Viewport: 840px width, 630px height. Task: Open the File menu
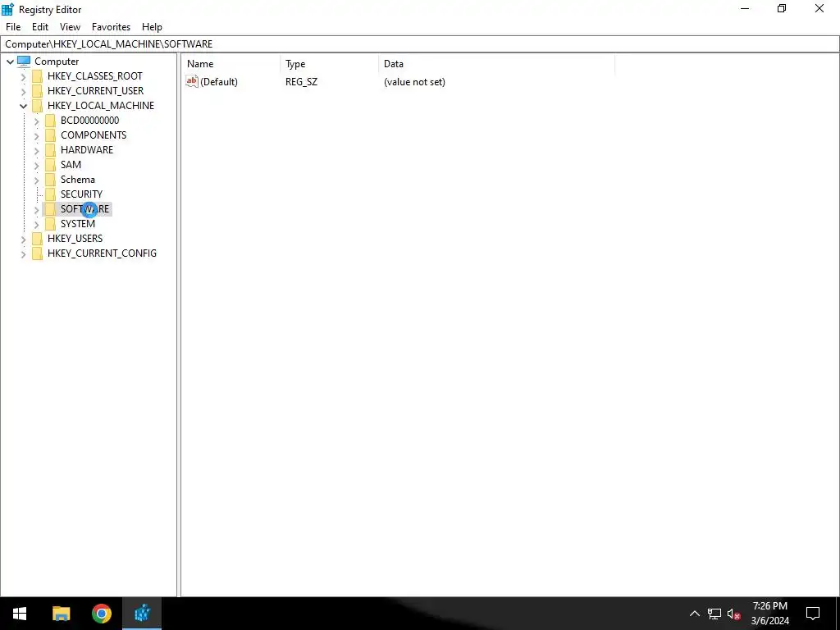(x=13, y=27)
